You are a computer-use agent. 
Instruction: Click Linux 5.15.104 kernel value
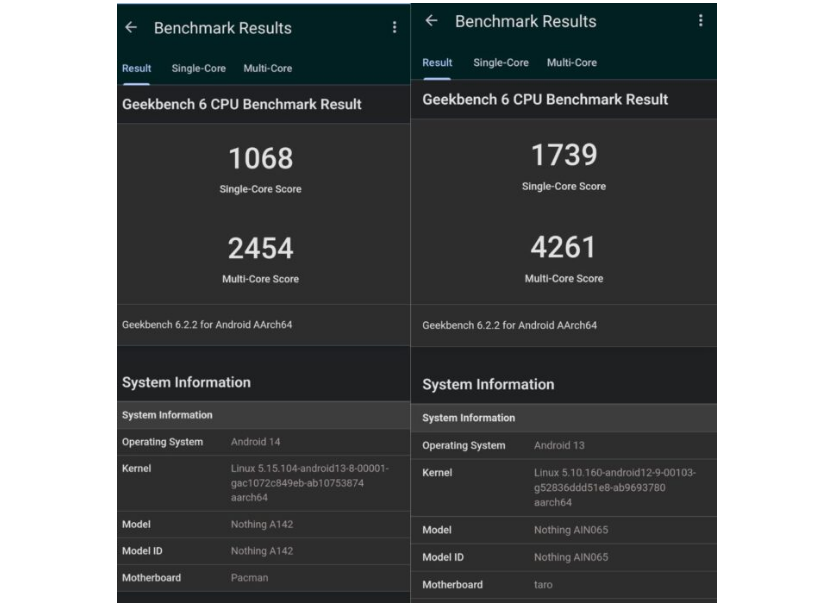point(309,483)
